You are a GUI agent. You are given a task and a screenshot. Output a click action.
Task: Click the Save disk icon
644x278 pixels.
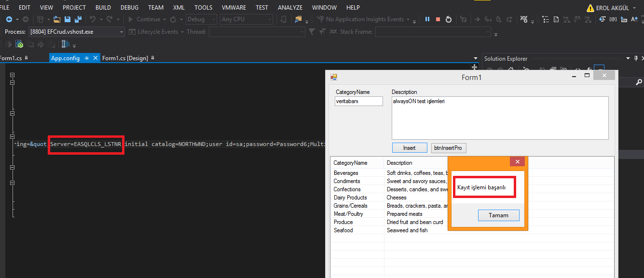[67, 19]
